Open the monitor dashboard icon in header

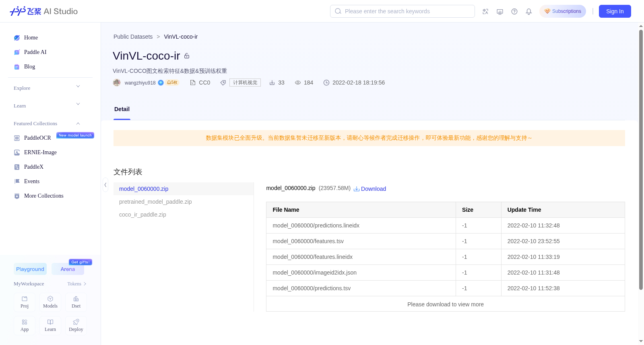tap(500, 12)
